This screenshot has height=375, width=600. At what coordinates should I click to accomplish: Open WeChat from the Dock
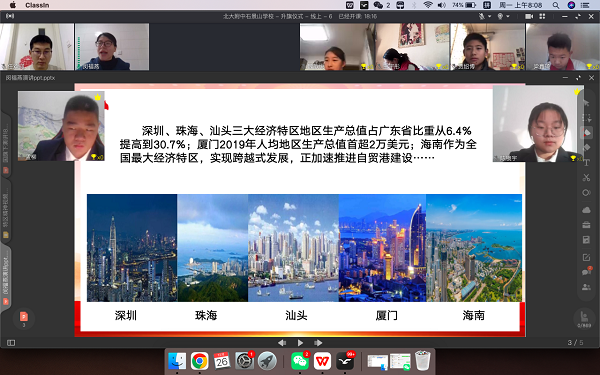300,360
